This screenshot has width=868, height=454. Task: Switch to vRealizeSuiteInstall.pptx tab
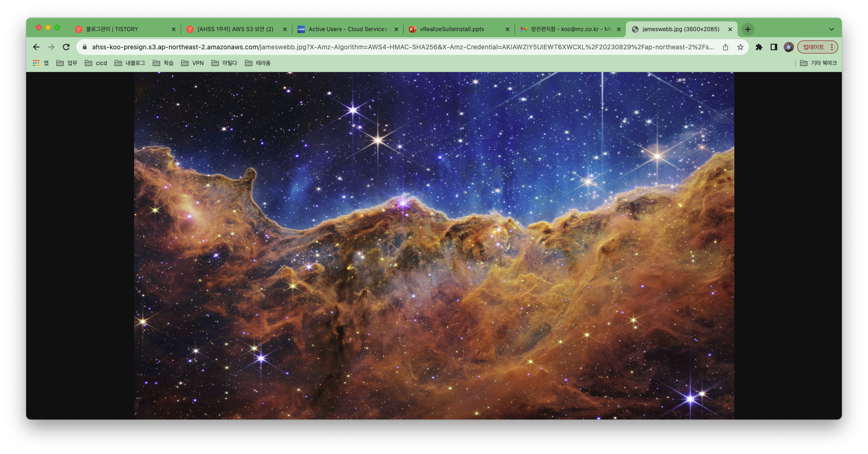click(x=459, y=29)
